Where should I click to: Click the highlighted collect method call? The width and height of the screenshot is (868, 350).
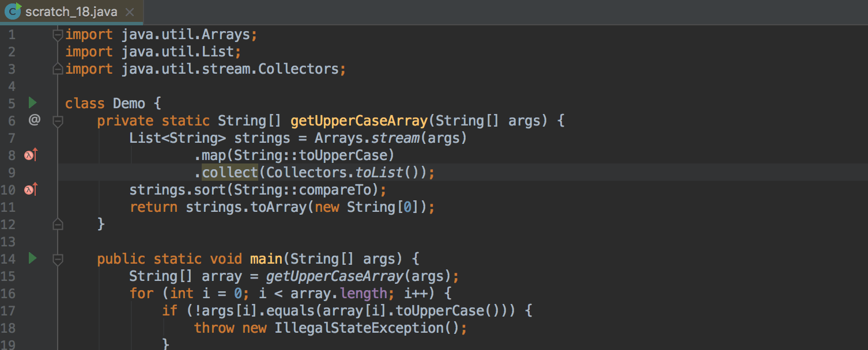coord(230,172)
